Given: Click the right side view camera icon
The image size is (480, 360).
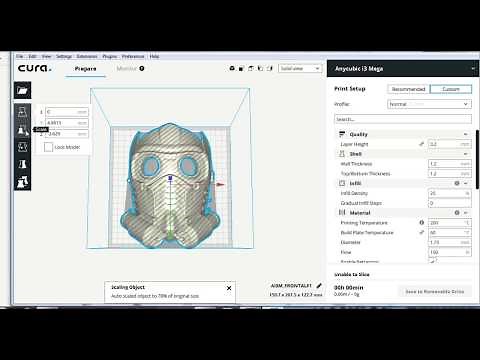Looking at the screenshot, I should point(270,68).
